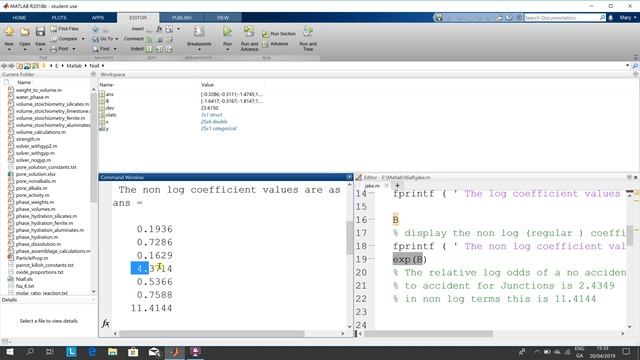Switch to the HOME tab
Screen dimensions: 640x360
click(19, 18)
